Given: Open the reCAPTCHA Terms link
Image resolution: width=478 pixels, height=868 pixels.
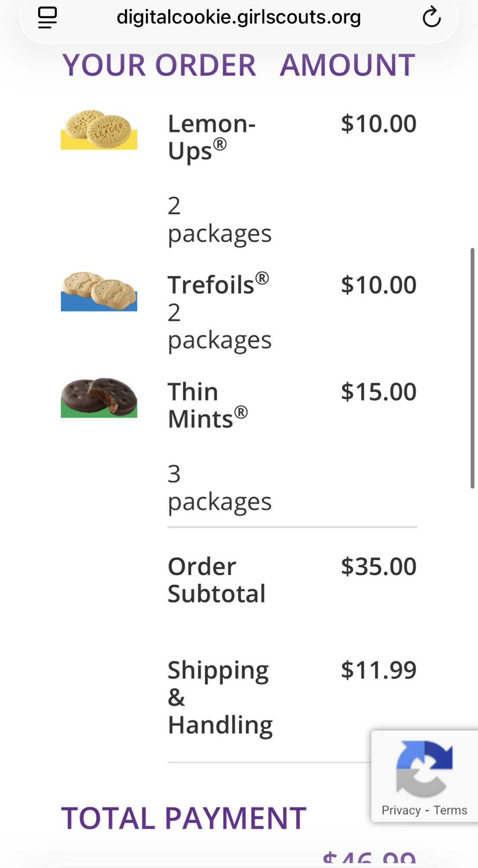Looking at the screenshot, I should [x=450, y=810].
